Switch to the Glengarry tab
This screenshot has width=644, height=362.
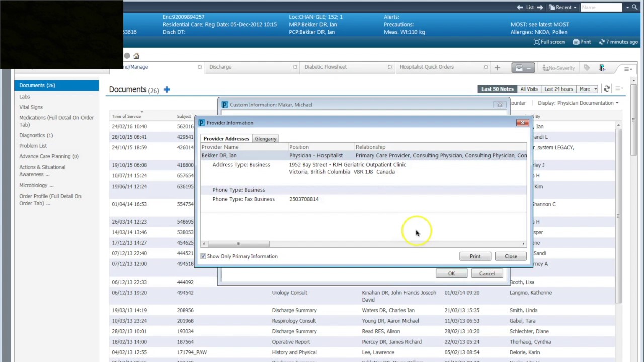(265, 139)
